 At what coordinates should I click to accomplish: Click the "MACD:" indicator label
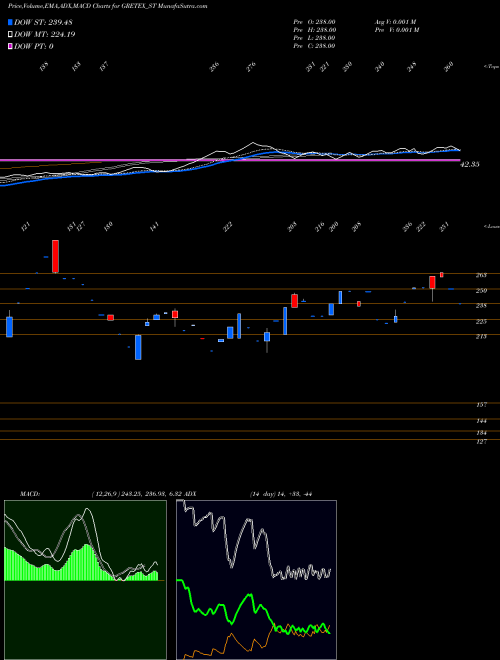pos(29,494)
